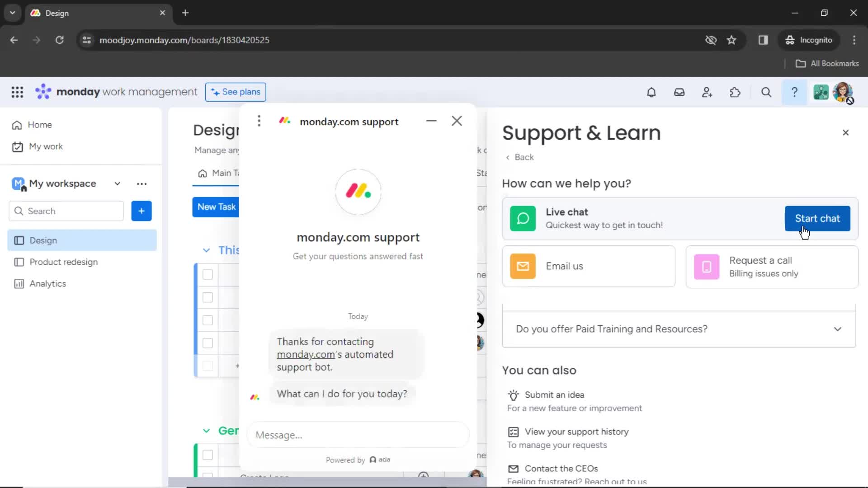This screenshot has width=868, height=488.
Task: Click the monday.com link in chat message
Action: [x=306, y=355]
